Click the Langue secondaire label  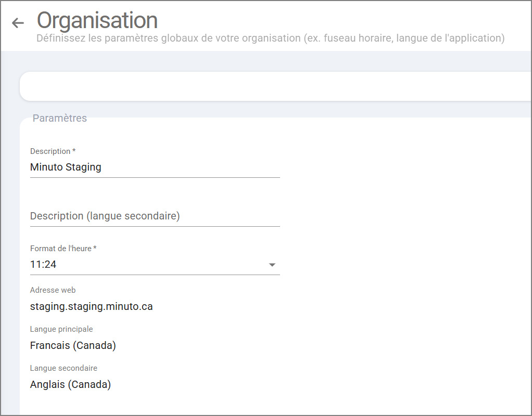(x=64, y=368)
